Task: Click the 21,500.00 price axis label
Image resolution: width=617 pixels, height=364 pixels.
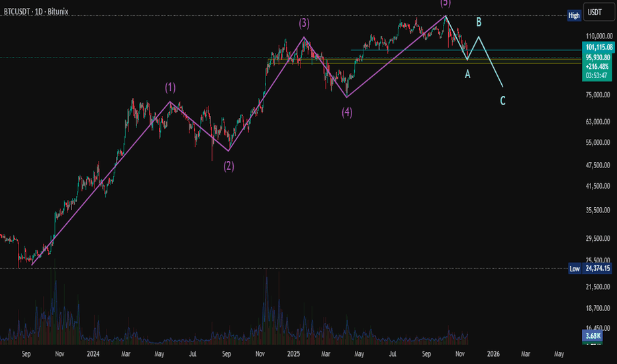Action: point(598,287)
